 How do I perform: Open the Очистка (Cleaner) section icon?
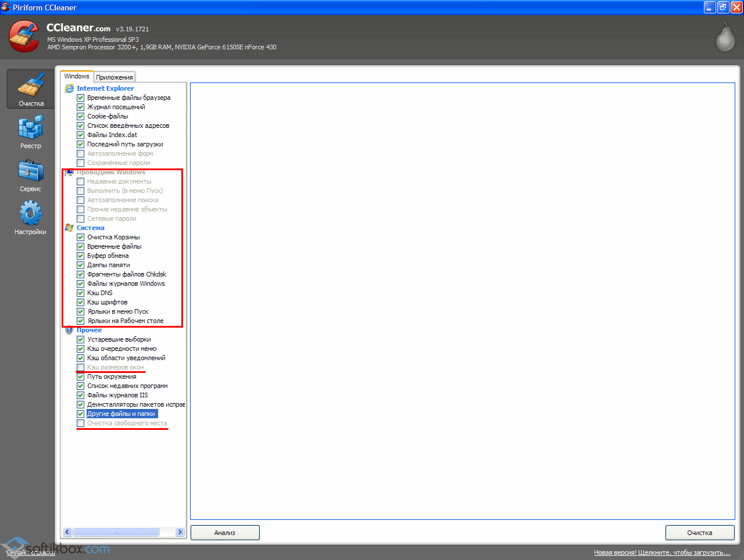(31, 86)
